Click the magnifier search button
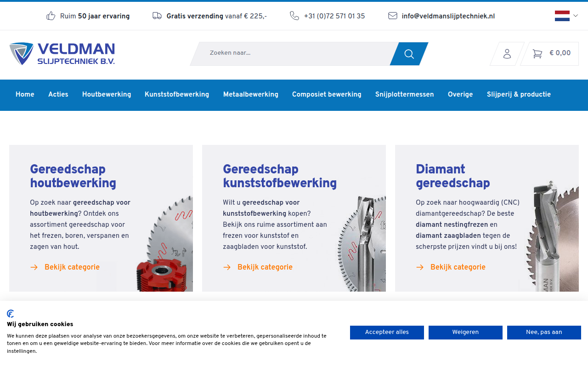 tap(409, 54)
